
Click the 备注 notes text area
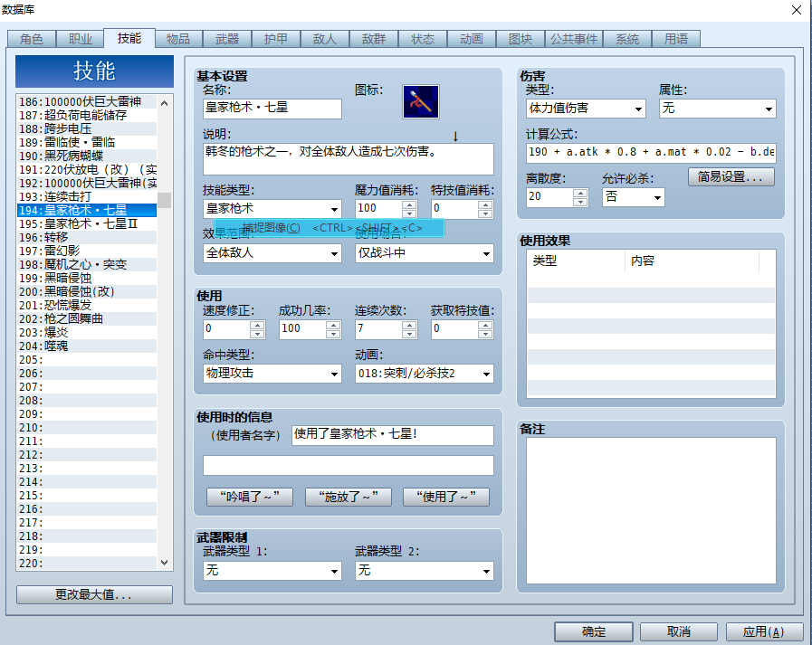tap(651, 510)
